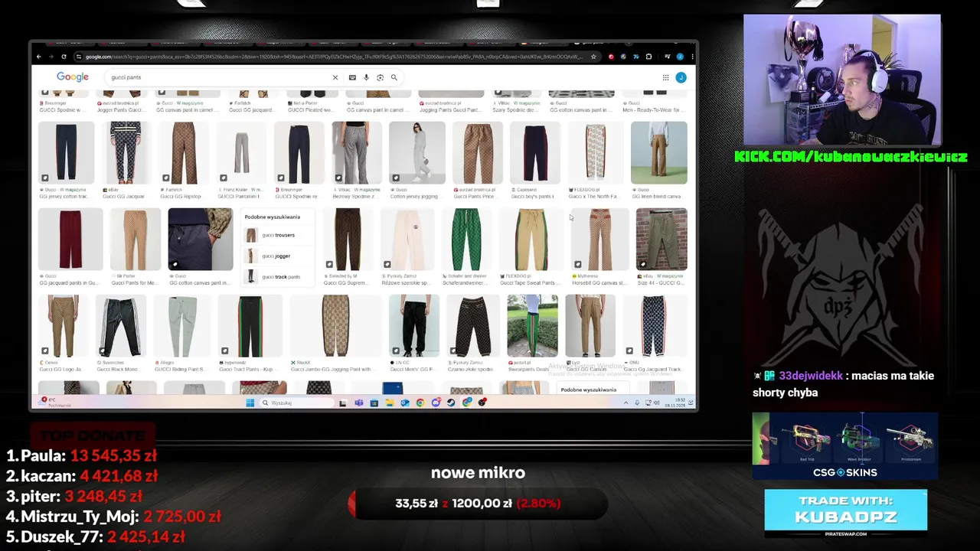This screenshot has width=980, height=551.
Task: Open the on-screen keyboard input tool
Action: pyautogui.click(x=352, y=77)
